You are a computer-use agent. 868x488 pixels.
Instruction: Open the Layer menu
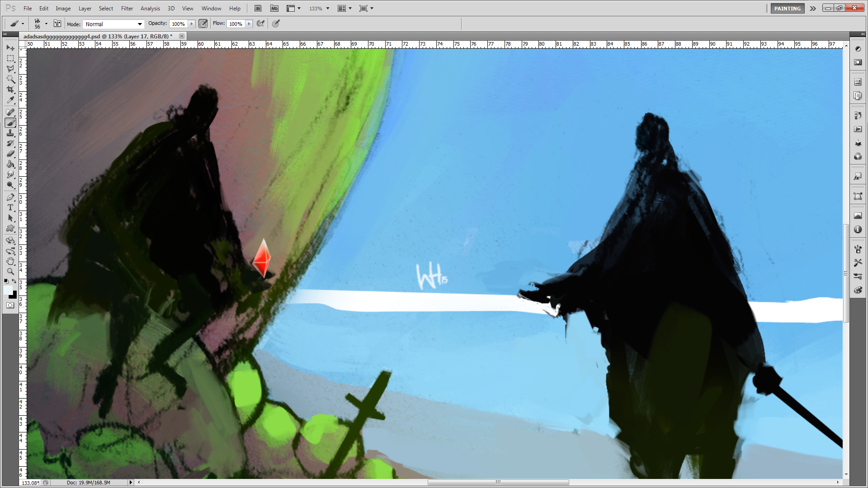point(85,9)
